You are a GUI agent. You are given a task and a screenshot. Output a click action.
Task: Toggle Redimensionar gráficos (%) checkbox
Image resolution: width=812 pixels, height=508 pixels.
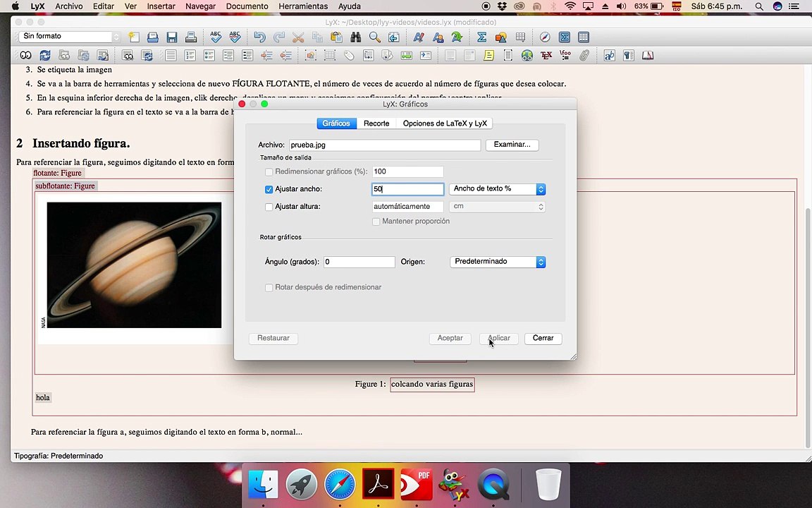pyautogui.click(x=269, y=171)
